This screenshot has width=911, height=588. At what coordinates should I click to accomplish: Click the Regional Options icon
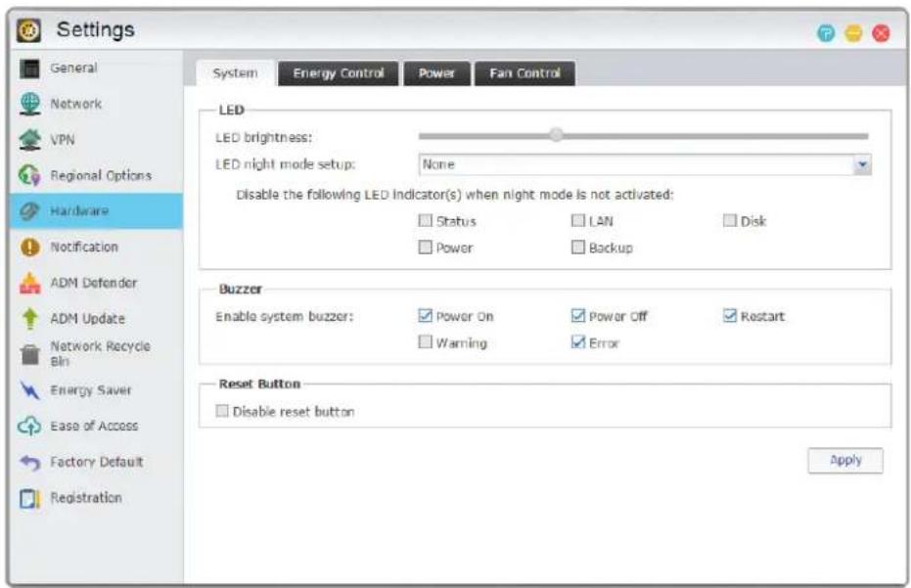29,175
